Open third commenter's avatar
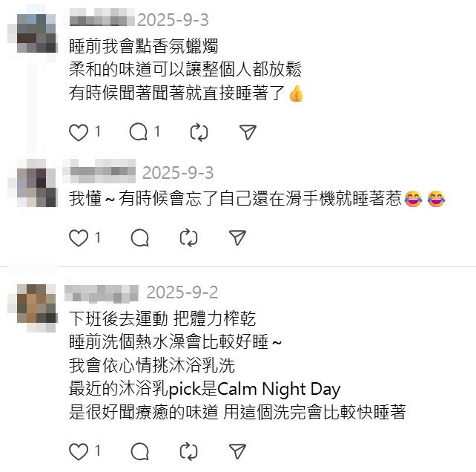The width and height of the screenshot is (476, 472). click(36, 304)
